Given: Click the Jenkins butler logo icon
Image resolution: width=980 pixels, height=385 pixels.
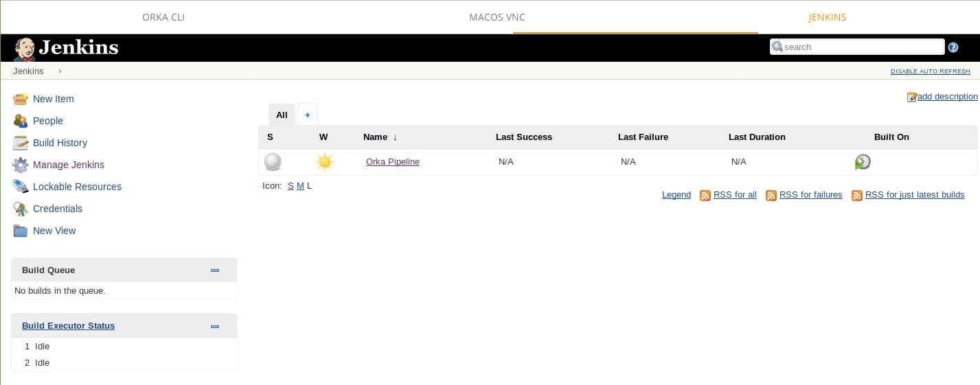Looking at the screenshot, I should [24, 48].
